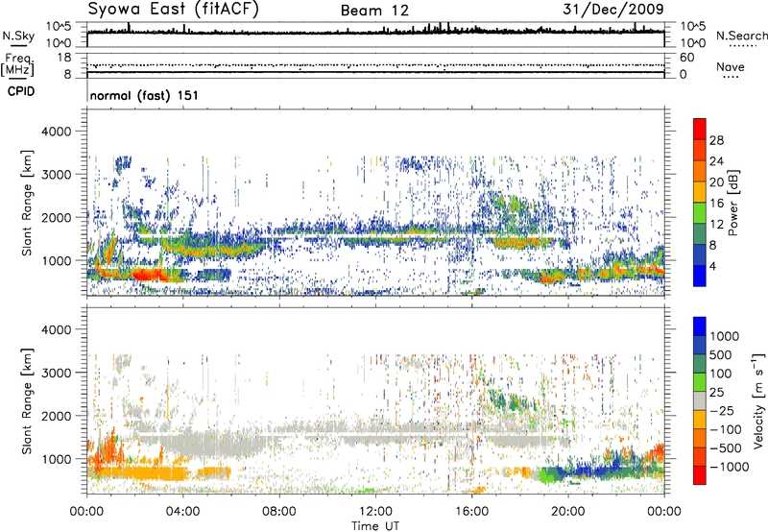Click the velocity panel's "Slant Range [km]" label
Screen dimensions: 768x532
click(27, 401)
